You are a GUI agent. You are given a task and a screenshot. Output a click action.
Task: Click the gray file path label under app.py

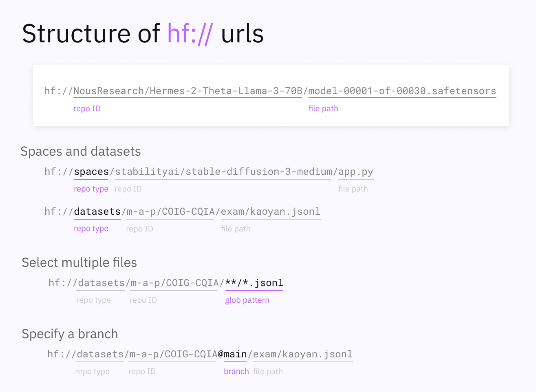(353, 189)
